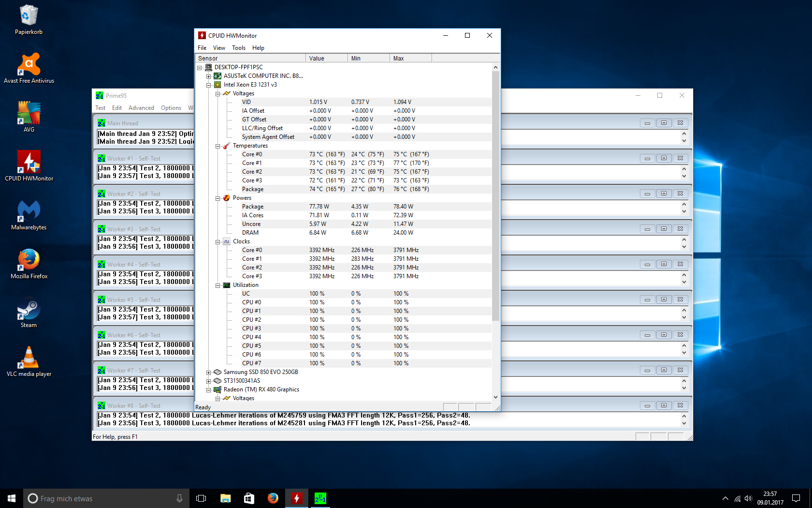
Task: Open the Test menu in Prime95
Action: (x=101, y=108)
